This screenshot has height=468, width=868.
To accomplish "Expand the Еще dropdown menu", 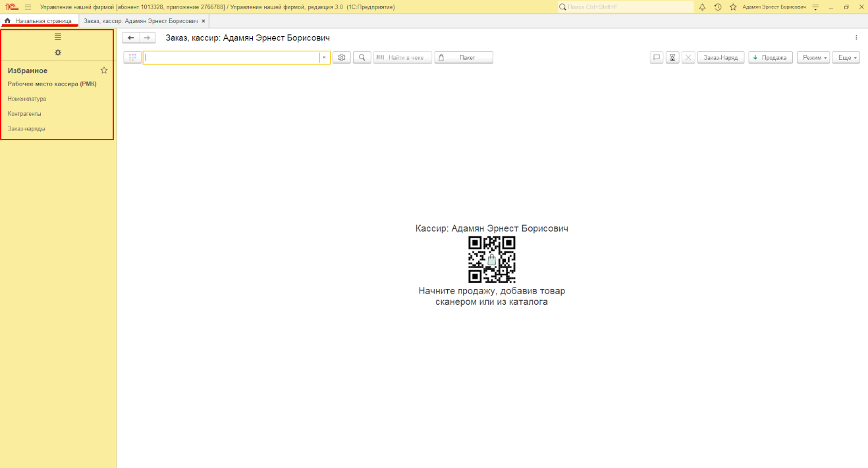I will pos(846,58).
